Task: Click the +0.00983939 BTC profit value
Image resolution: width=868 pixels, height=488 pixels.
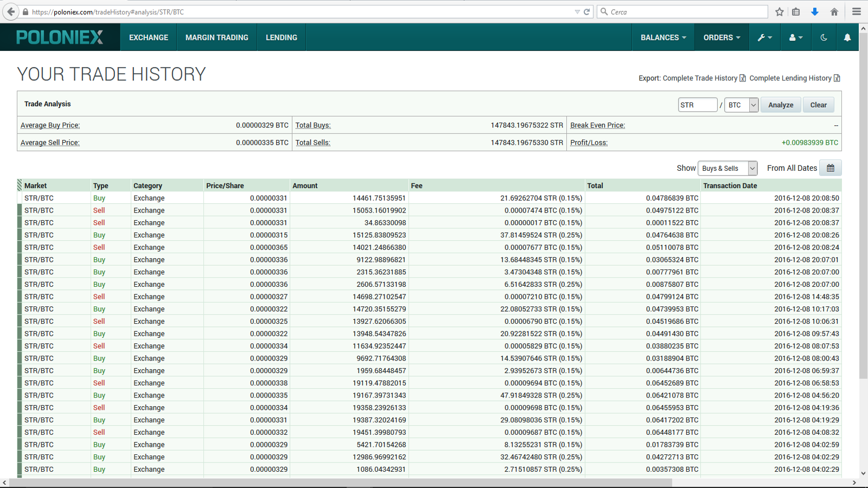Action: pyautogui.click(x=810, y=143)
